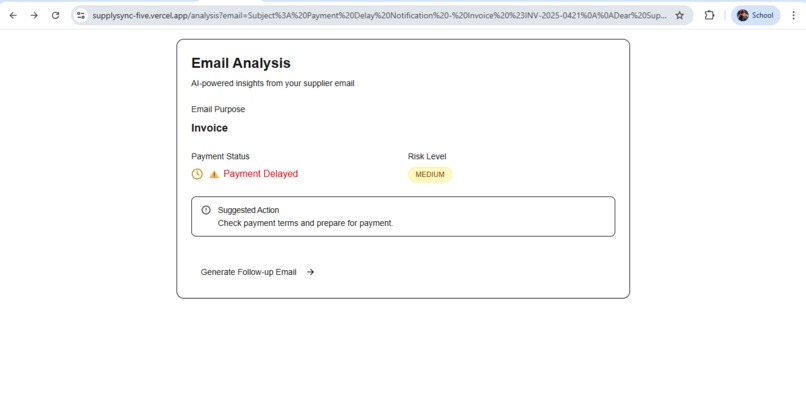Click the Generate Follow-up Email button
Screen dimensions: 806x397
tap(258, 272)
